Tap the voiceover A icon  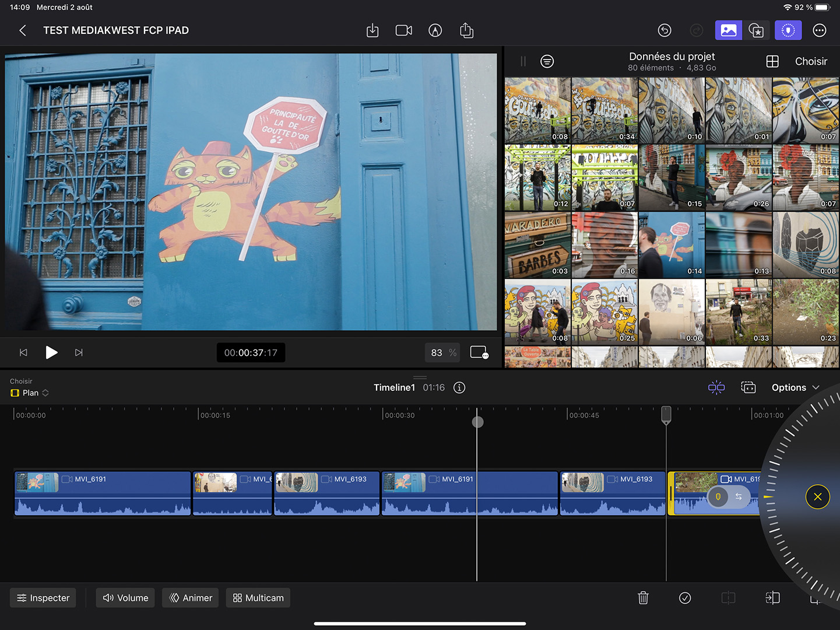435,30
